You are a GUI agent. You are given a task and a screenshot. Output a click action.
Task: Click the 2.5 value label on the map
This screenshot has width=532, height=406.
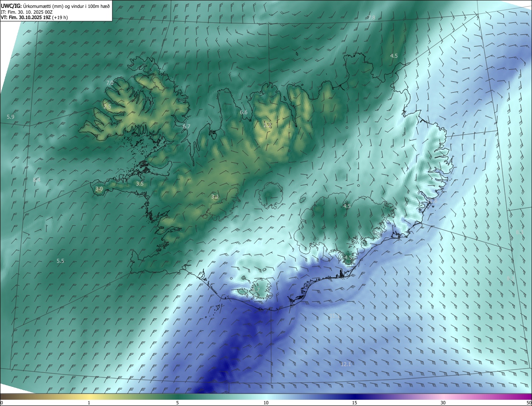pos(107,107)
